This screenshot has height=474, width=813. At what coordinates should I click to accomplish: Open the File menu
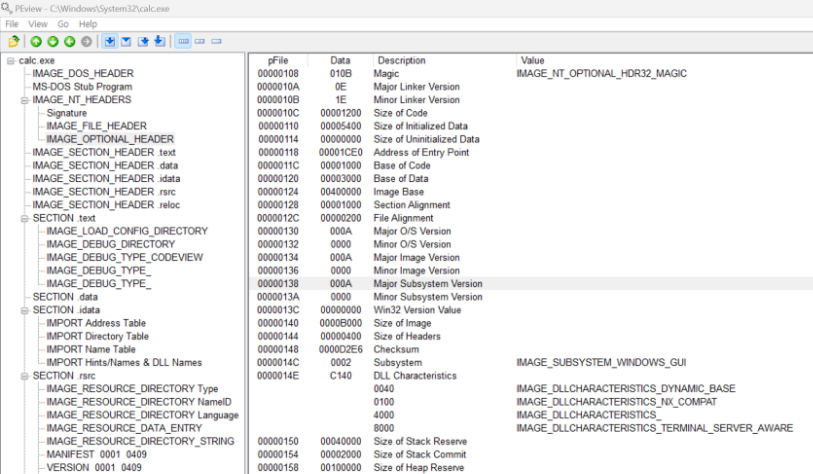[12, 24]
